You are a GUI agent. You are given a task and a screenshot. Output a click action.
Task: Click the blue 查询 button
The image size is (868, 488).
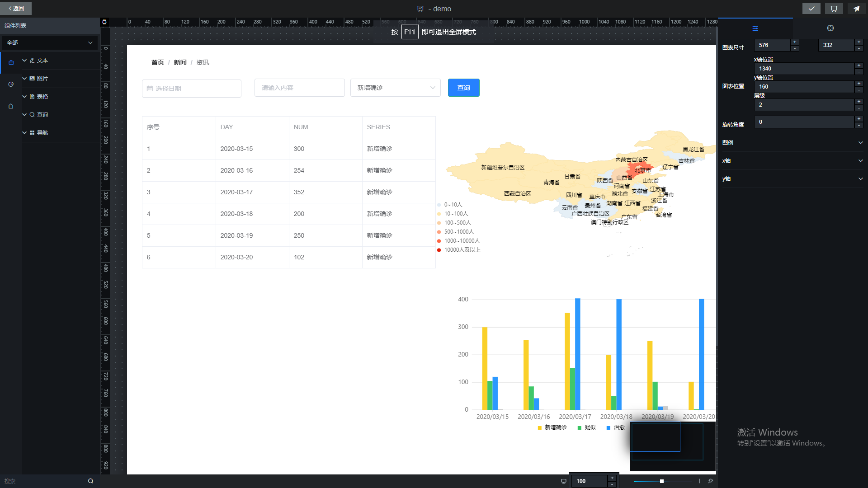463,88
